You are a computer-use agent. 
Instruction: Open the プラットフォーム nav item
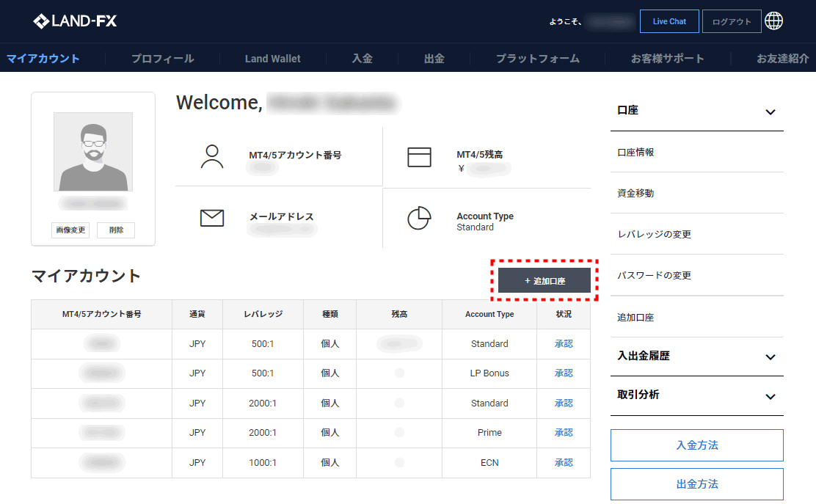coord(538,58)
